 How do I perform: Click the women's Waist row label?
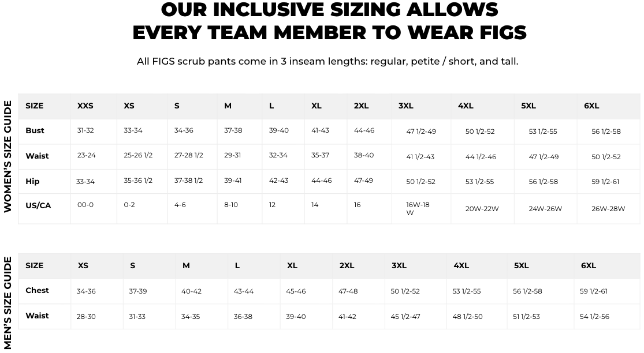coord(37,156)
